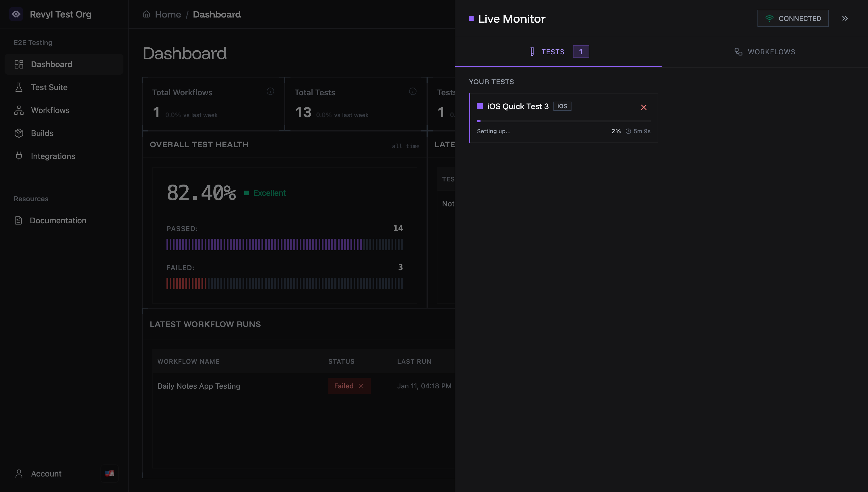
Task: Open the Daily Notes App Testing row
Action: click(x=199, y=386)
